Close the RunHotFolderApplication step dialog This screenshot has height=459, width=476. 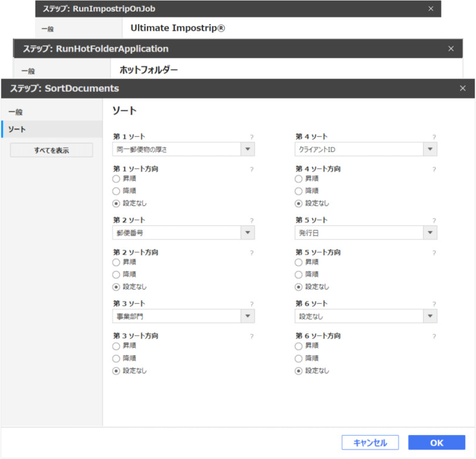coord(451,48)
